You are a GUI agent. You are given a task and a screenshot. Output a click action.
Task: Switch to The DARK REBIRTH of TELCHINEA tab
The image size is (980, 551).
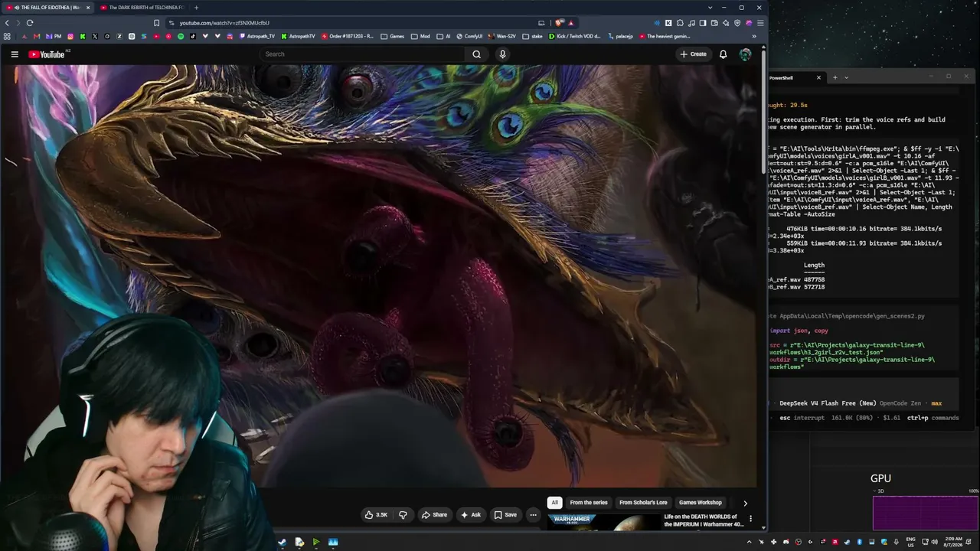point(143,8)
